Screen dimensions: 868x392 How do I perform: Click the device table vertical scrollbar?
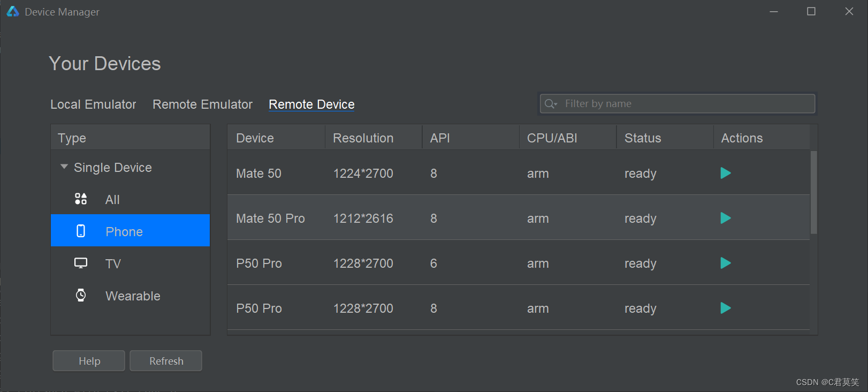[813, 193]
